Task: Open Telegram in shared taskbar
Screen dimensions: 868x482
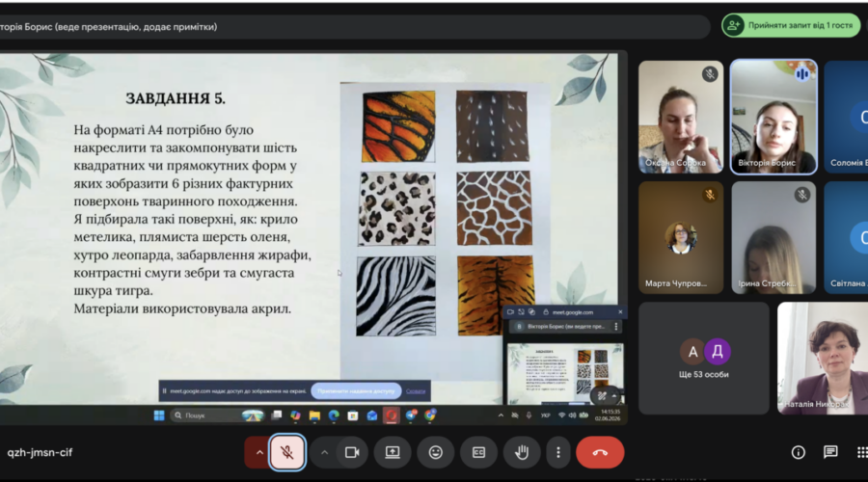Action: (411, 415)
